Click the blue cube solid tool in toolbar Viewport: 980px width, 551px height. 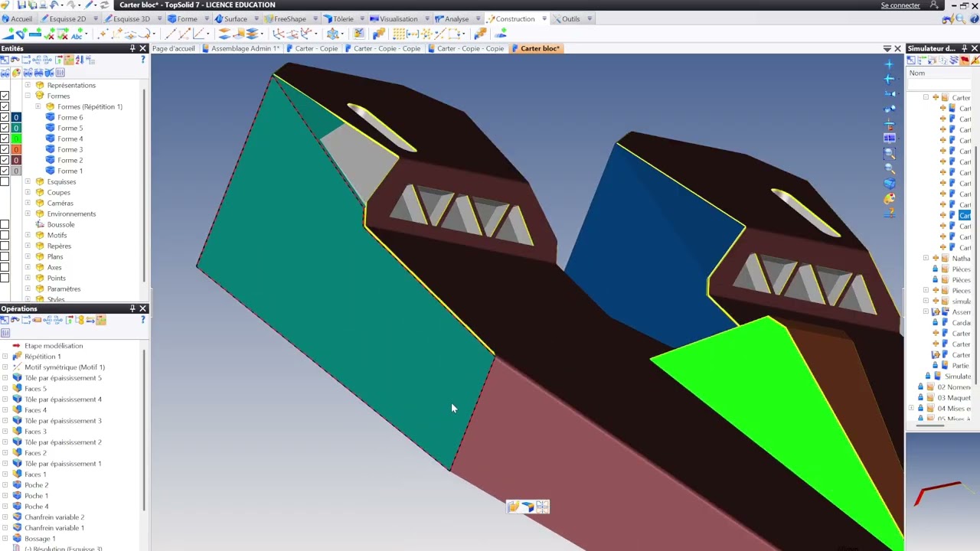333,34
